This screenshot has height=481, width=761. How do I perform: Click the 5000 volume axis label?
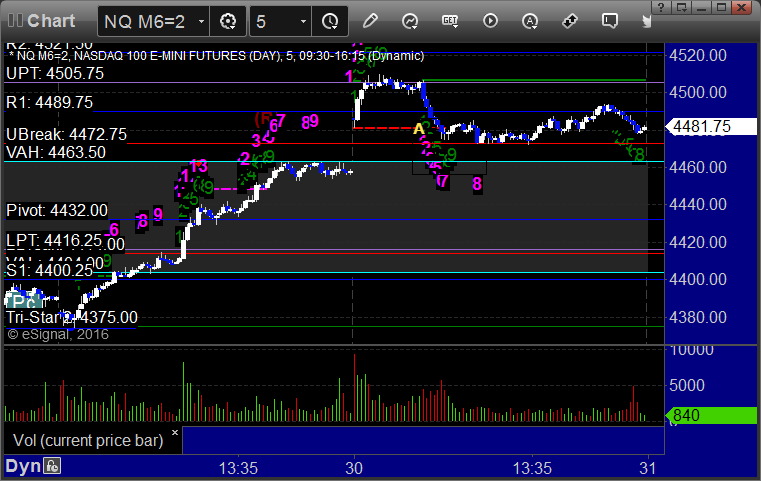pyautogui.click(x=687, y=385)
